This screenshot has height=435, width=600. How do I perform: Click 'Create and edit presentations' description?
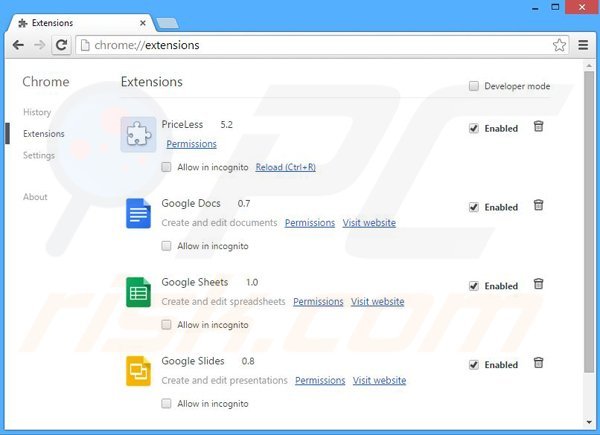click(224, 380)
